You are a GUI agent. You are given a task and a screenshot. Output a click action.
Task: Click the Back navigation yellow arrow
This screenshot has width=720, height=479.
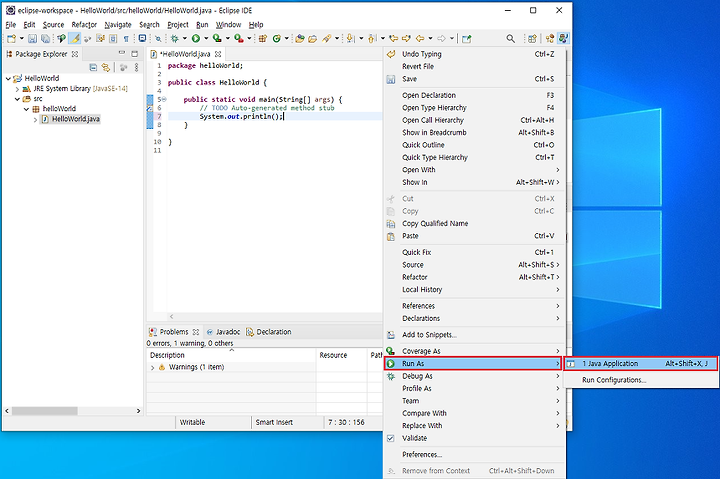point(420,39)
